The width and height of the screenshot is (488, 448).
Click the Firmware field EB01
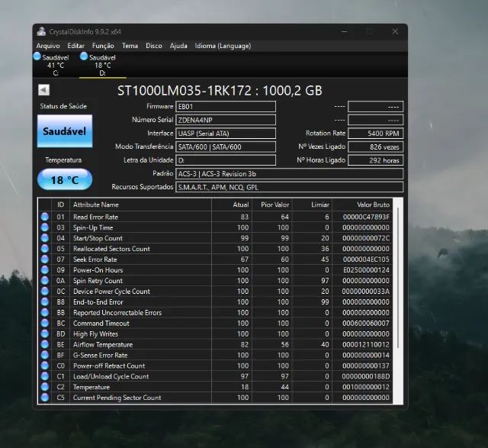tap(226, 107)
